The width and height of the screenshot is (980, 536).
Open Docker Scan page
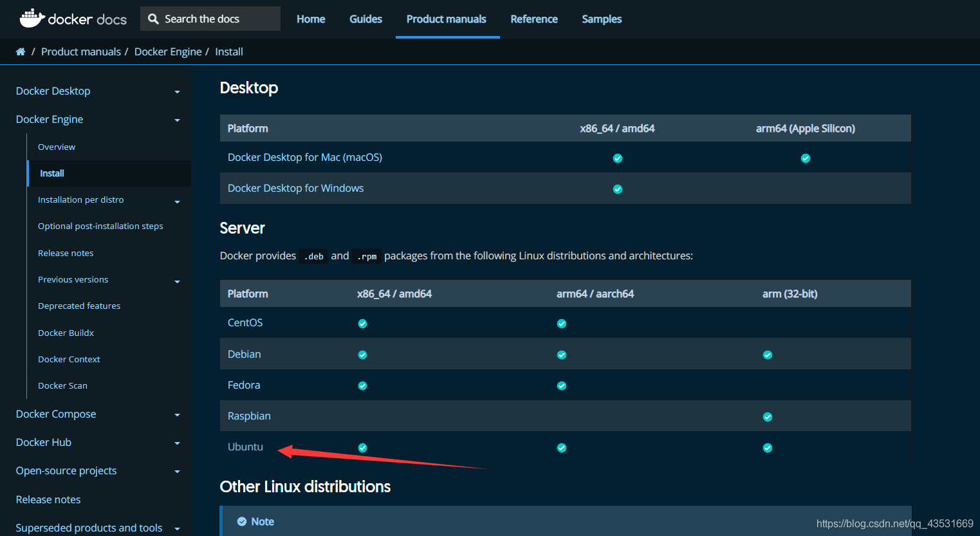tap(62, 385)
